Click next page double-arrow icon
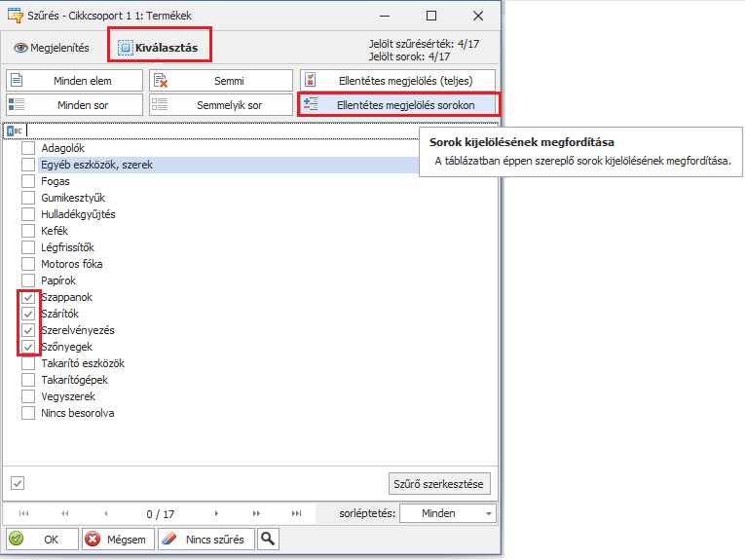Screen dimensions: 745x560 click(257, 513)
